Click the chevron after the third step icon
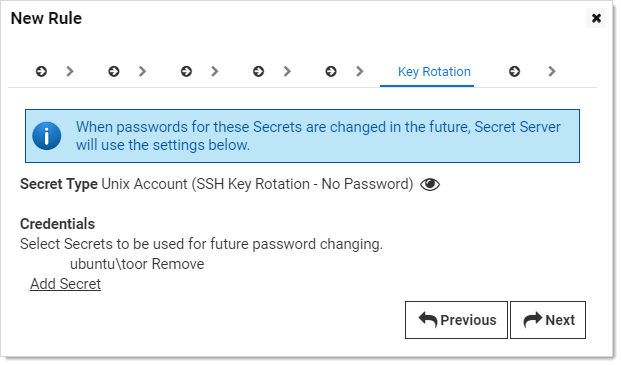Viewport: 621px width, 365px height. [x=215, y=72]
